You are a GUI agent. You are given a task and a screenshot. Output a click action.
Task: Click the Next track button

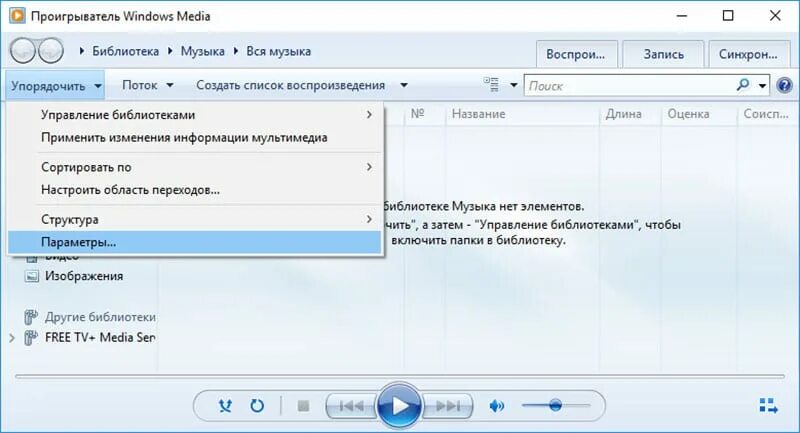coord(447,406)
